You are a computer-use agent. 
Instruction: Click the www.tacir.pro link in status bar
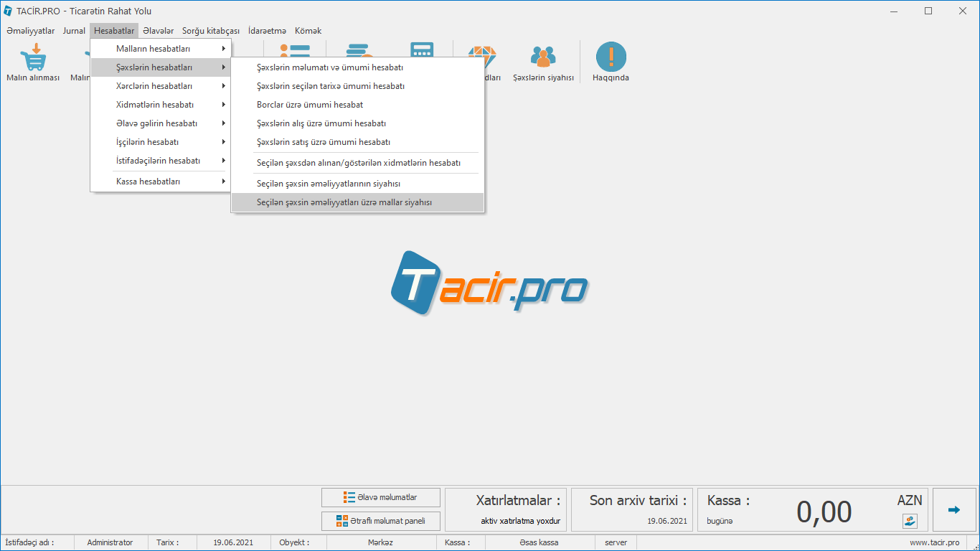934,542
